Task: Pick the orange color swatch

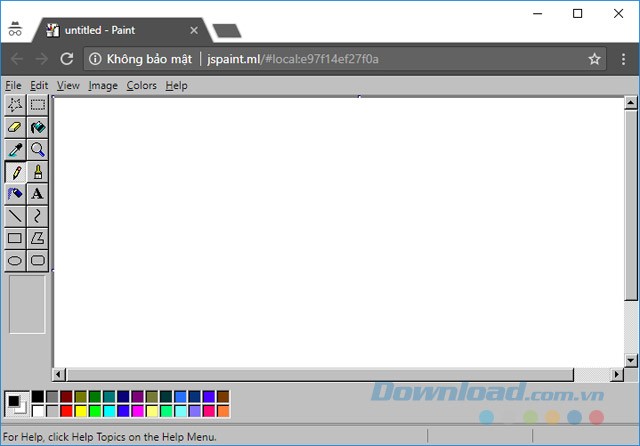Action: click(x=223, y=411)
